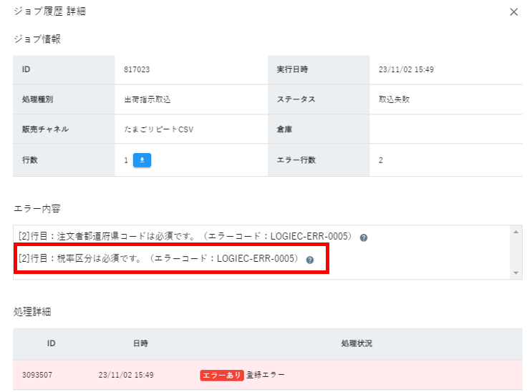
Task: Open help icon for 注文者都道府県コード error
Action: [x=364, y=237]
